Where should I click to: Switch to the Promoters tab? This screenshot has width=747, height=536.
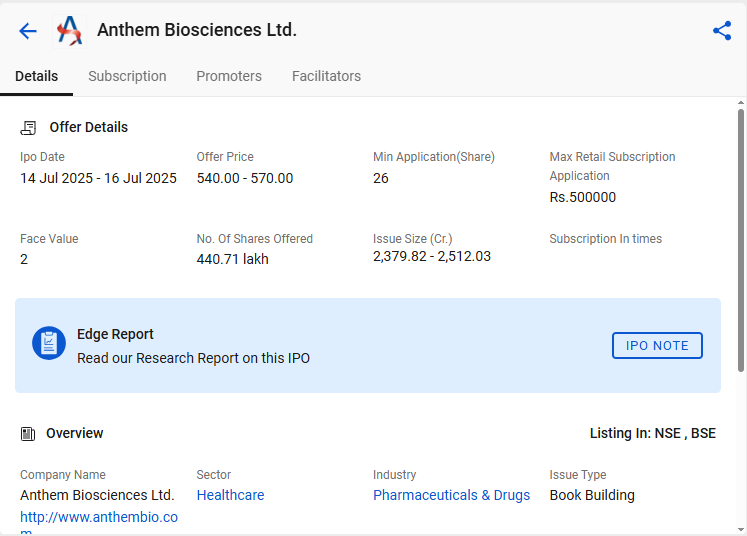coord(229,76)
